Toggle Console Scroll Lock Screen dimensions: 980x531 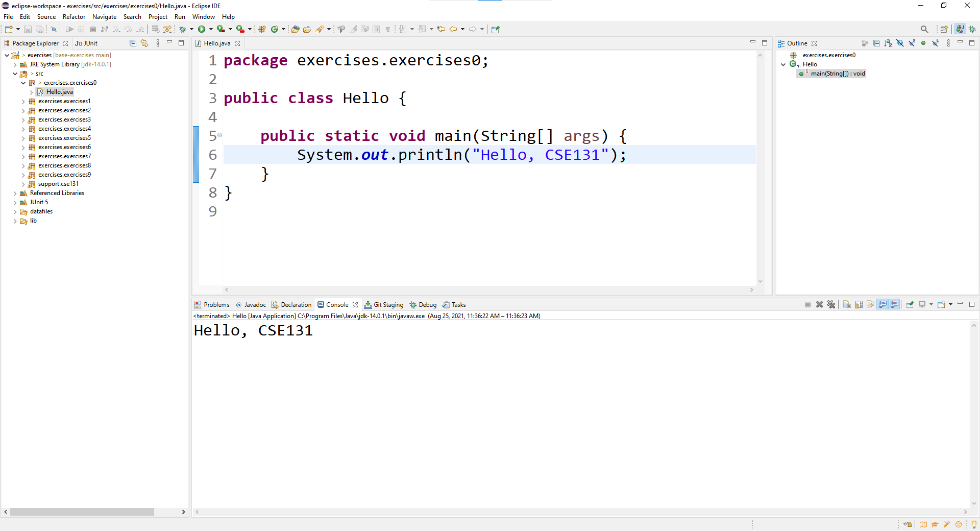pyautogui.click(x=859, y=304)
